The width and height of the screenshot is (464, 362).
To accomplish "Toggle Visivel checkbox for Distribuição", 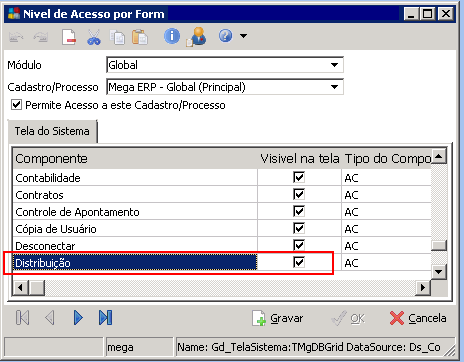I will click(x=299, y=262).
